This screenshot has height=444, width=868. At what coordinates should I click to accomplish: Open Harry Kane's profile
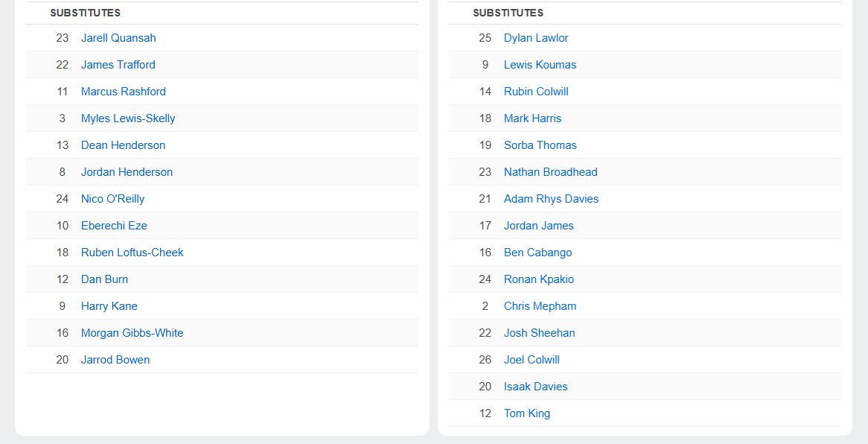[x=109, y=306]
